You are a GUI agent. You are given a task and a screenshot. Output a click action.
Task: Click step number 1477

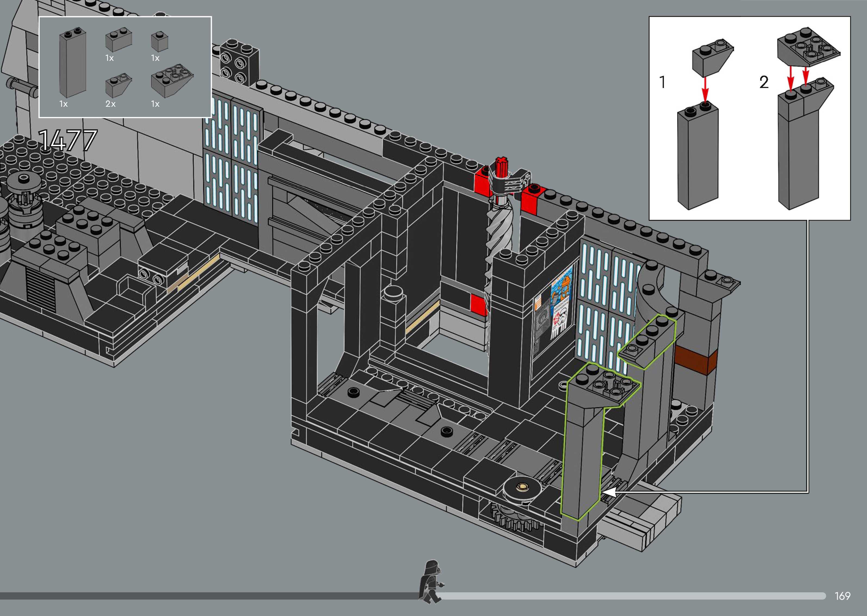(x=68, y=140)
